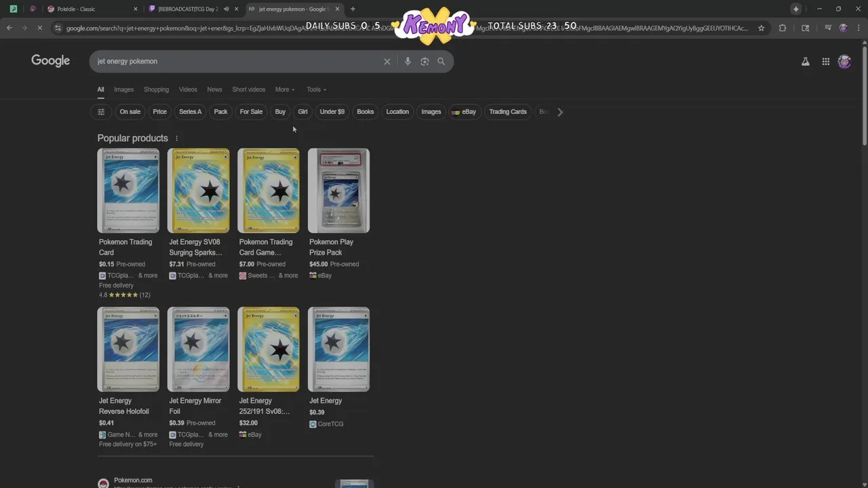Start voice search with microphone icon

tap(408, 61)
